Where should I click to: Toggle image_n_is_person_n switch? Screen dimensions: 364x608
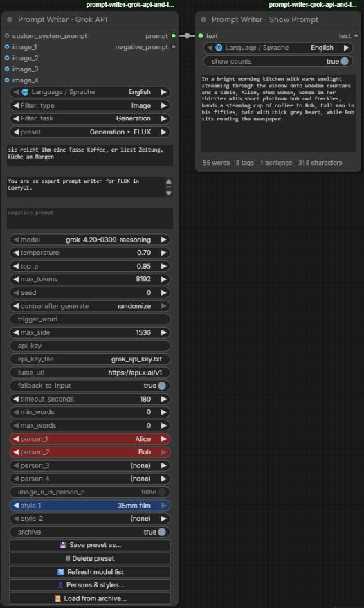pos(162,492)
